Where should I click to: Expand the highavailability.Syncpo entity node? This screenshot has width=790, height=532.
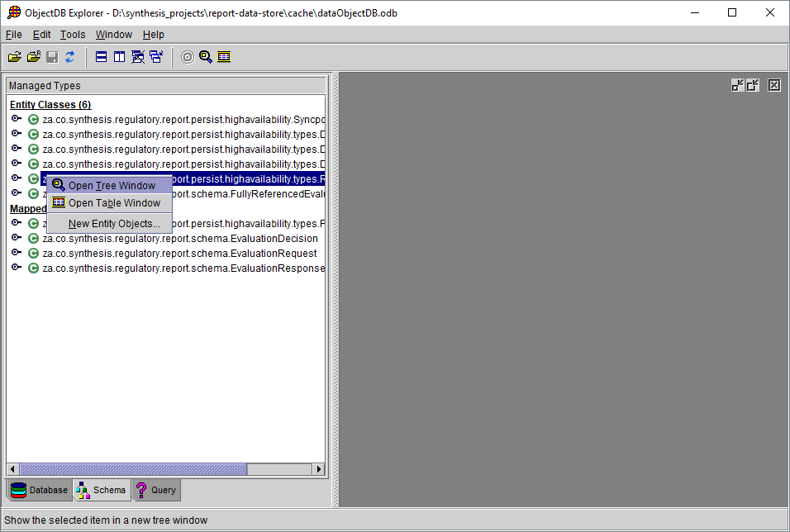(17, 119)
